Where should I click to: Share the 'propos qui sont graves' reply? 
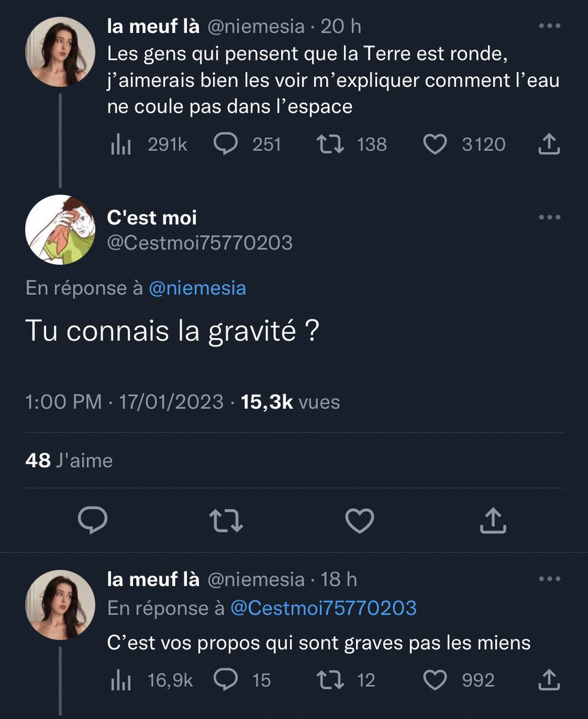(550, 680)
